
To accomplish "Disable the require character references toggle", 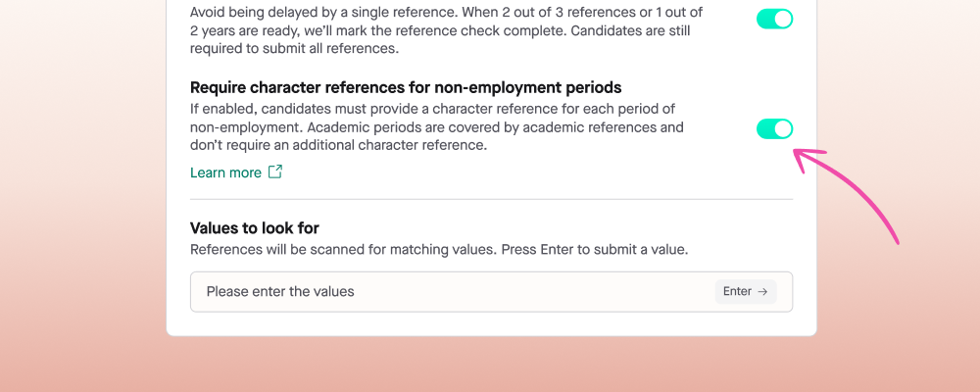I will tap(774, 129).
